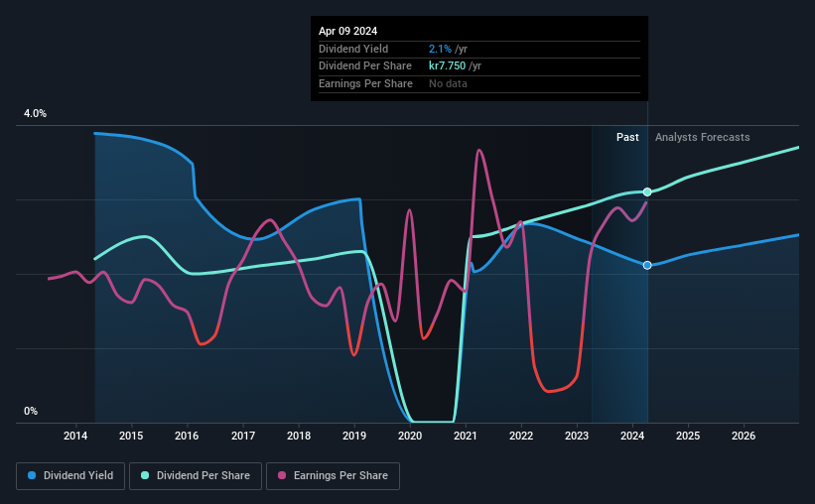Click the 2021 x-axis label

(466, 436)
